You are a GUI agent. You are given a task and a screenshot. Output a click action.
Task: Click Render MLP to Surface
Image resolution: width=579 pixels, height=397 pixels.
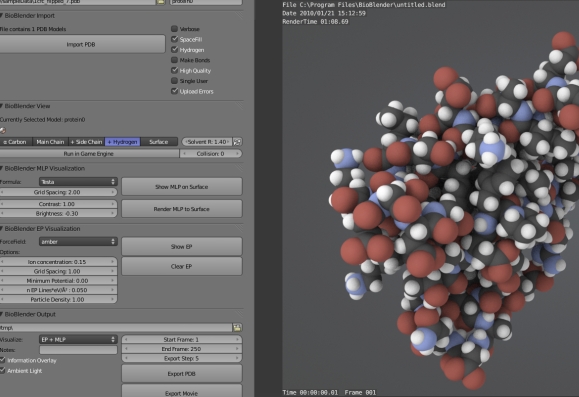(182, 209)
